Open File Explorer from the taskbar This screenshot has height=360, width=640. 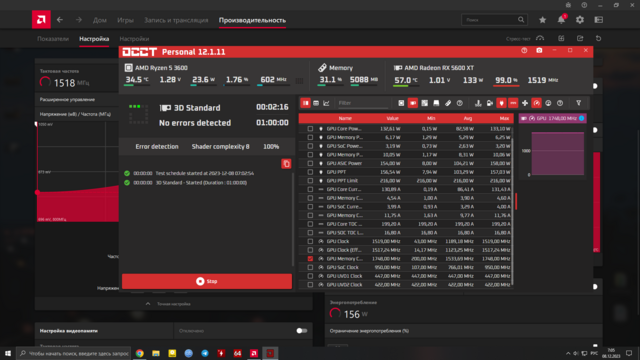(156, 353)
